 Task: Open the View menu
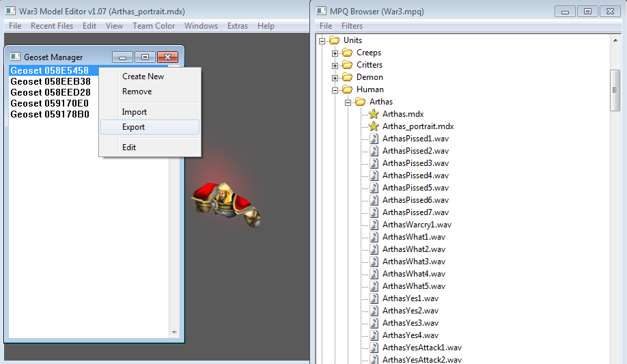pyautogui.click(x=114, y=25)
